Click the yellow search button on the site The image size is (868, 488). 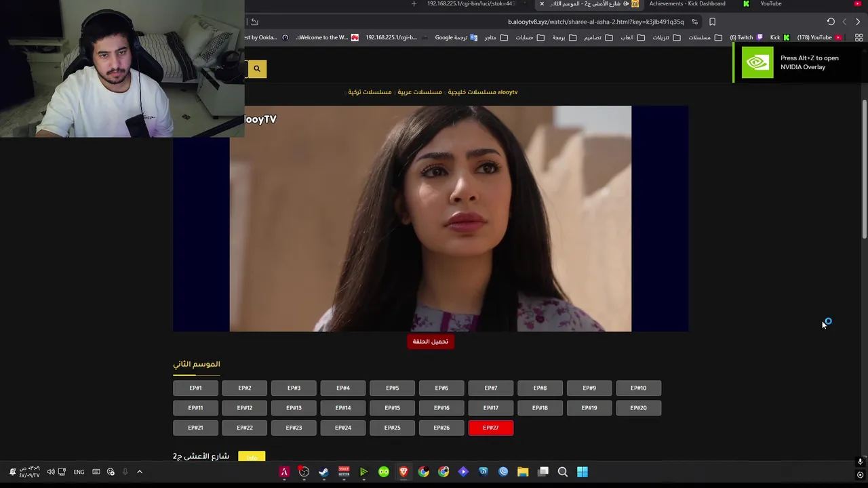pyautogui.click(x=257, y=68)
